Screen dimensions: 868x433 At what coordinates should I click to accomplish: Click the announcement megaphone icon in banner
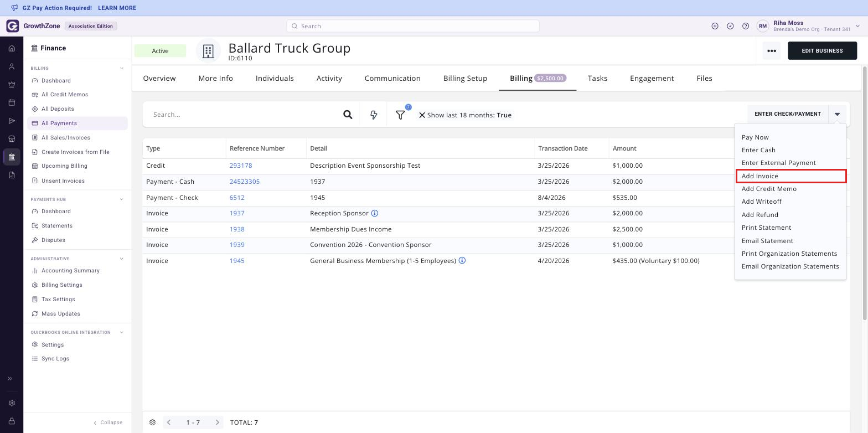pos(14,8)
